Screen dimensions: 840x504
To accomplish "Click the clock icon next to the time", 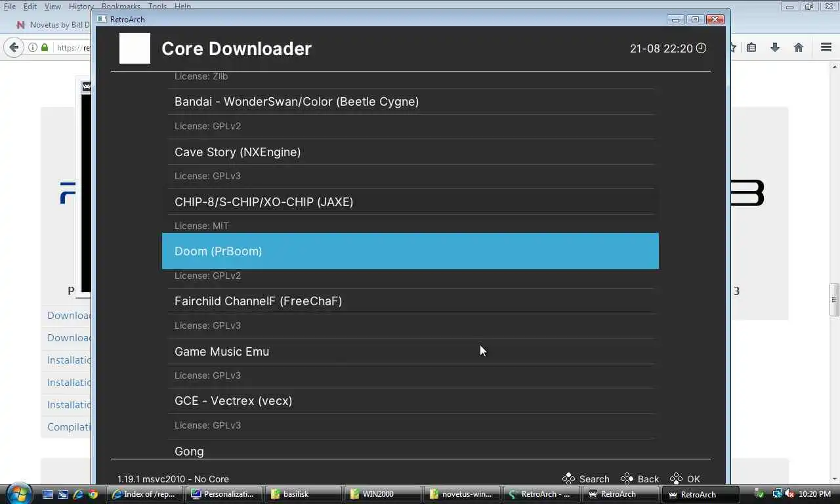I will tap(701, 48).
